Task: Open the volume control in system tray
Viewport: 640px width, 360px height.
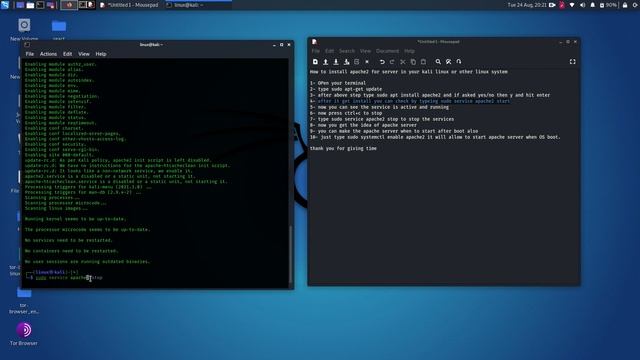Action: tap(582, 5)
